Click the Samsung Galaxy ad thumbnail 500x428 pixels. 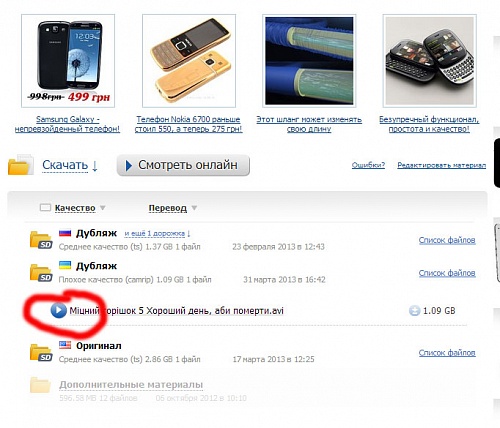coord(68,61)
